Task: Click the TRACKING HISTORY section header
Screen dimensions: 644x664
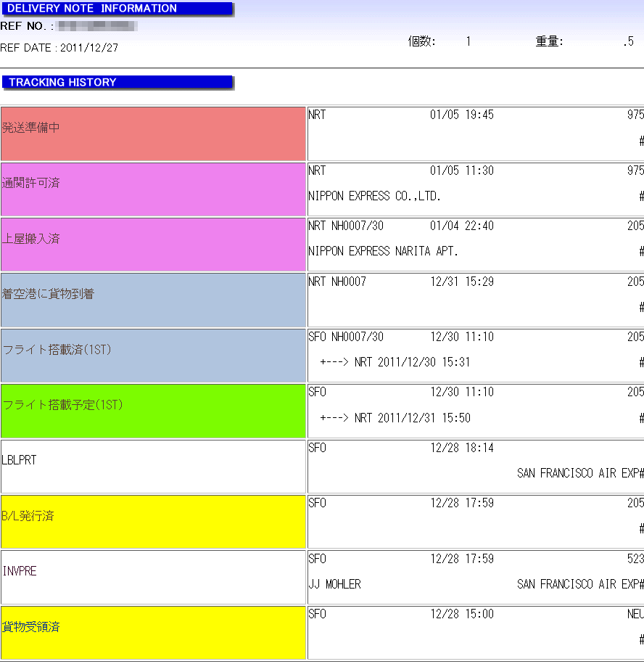Action: (x=62, y=82)
